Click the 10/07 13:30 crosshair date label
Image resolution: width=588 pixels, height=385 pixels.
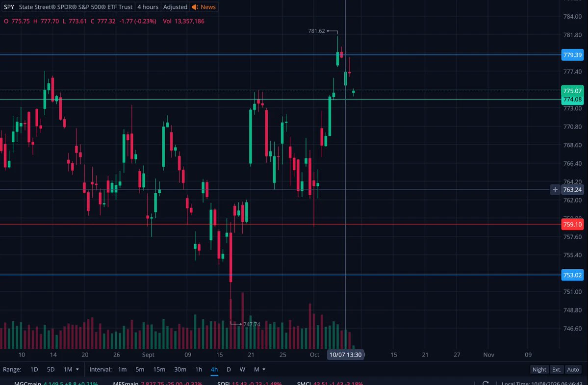coord(345,355)
